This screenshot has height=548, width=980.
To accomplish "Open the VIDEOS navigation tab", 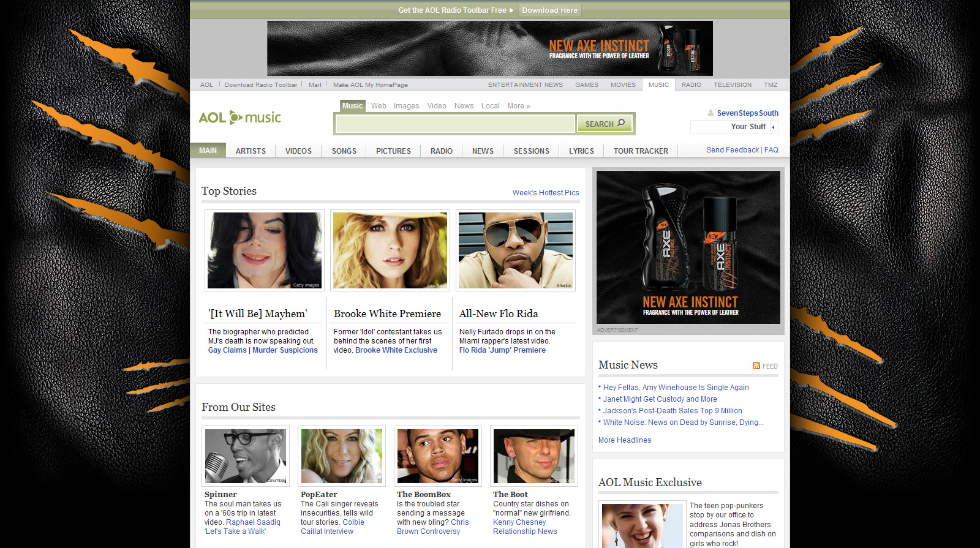I will pyautogui.click(x=298, y=151).
